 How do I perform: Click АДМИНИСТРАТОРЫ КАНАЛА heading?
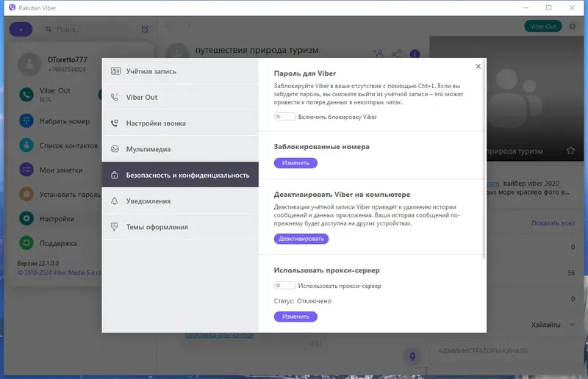click(x=483, y=351)
